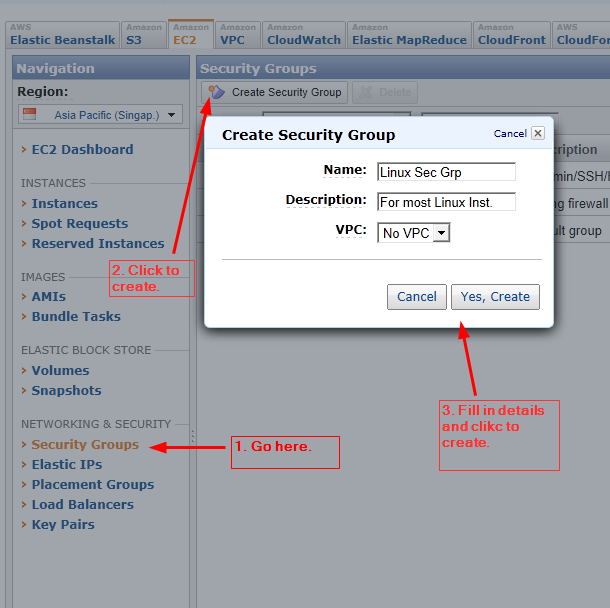This screenshot has height=608, width=610.
Task: Open the Amazon CloudWatch tab
Action: pos(304,35)
